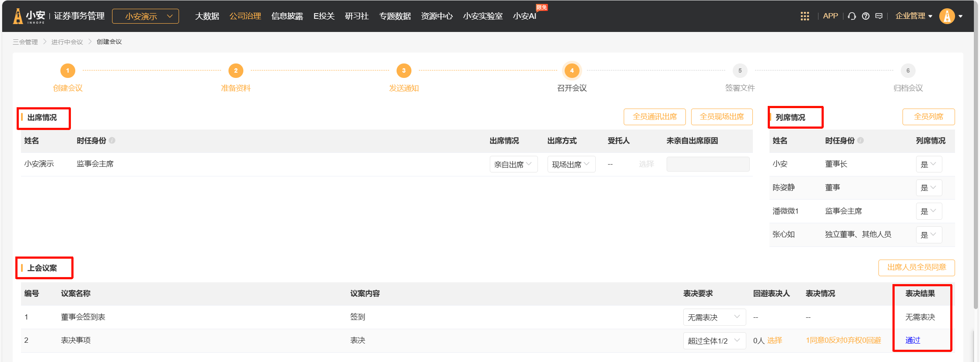
Task: Click the message chat bubble icon
Action: pyautogui.click(x=878, y=16)
